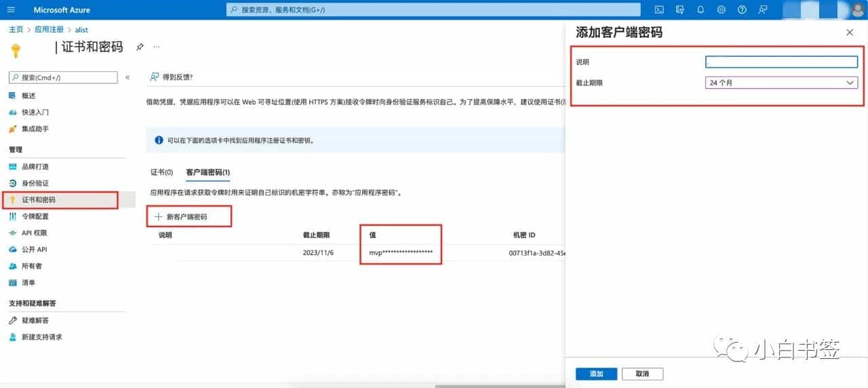Click the 得到反馈? link
This screenshot has height=388, width=868.
tap(172, 77)
